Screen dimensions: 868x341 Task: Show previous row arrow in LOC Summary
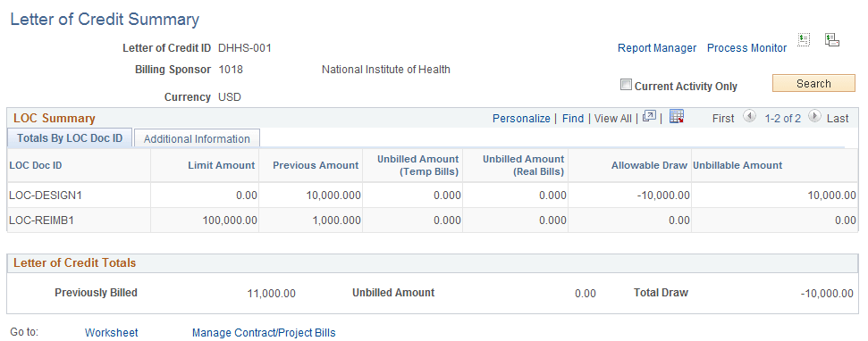[x=749, y=116]
